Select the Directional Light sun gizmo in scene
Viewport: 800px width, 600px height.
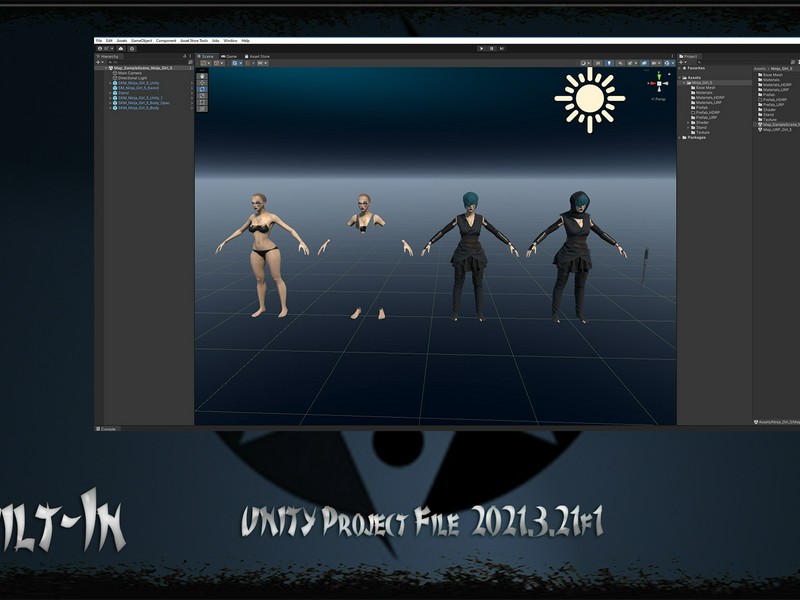coord(590,98)
